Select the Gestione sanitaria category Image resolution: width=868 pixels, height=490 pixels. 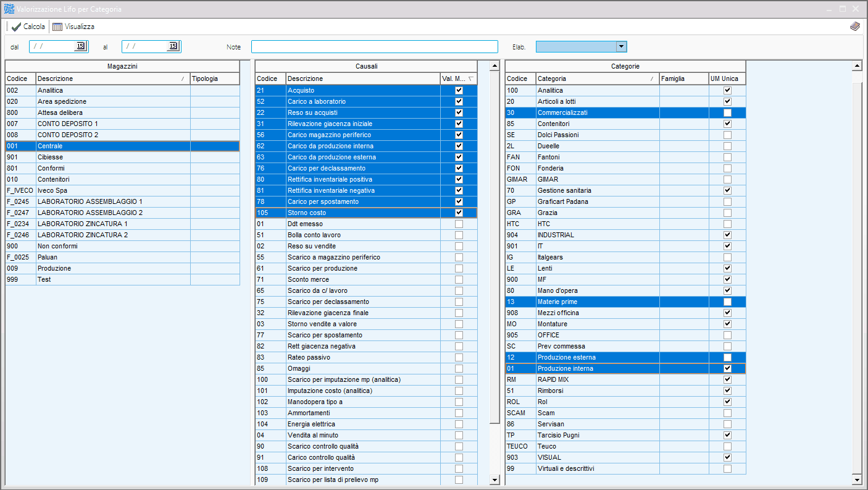click(625, 190)
